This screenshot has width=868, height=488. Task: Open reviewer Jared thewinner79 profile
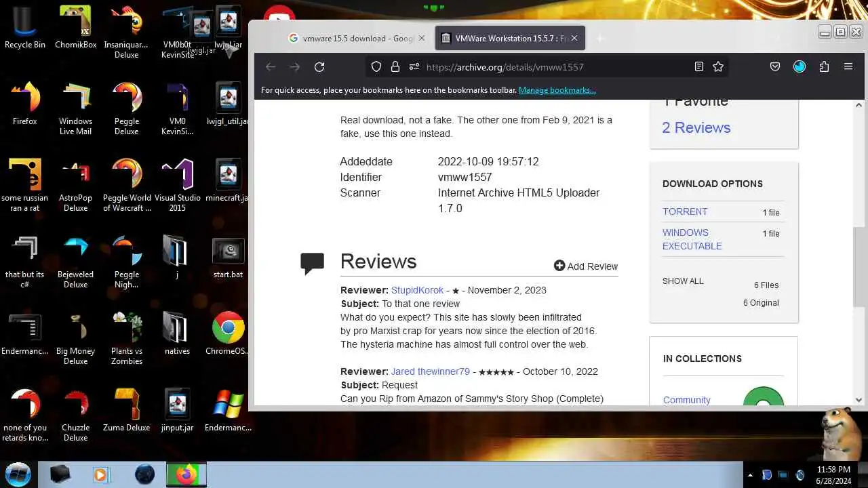pos(430,371)
